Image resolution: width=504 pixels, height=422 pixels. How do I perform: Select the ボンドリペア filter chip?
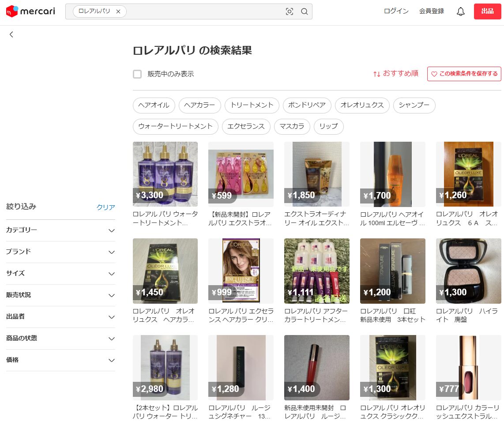coord(307,105)
